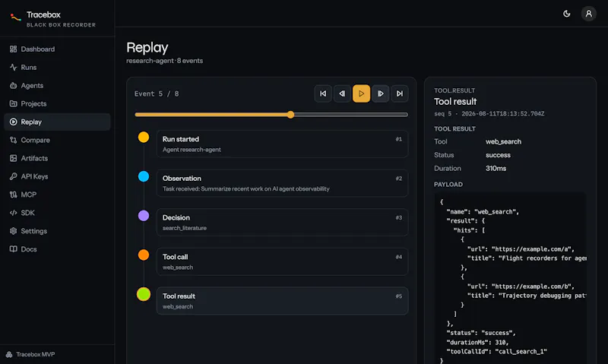Click the seq 5 timestamp text
Screen dimensions: 608x364
[489, 113]
